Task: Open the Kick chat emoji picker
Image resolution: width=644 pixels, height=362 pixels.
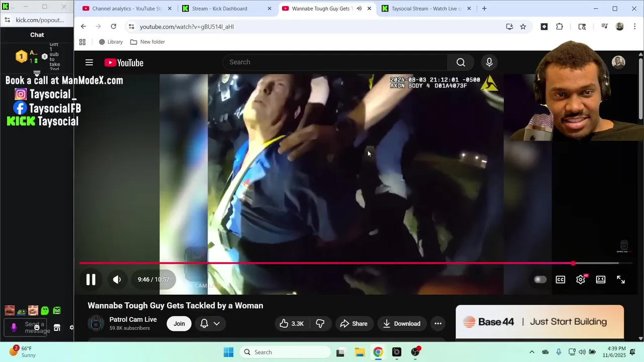Action: click(x=37, y=327)
